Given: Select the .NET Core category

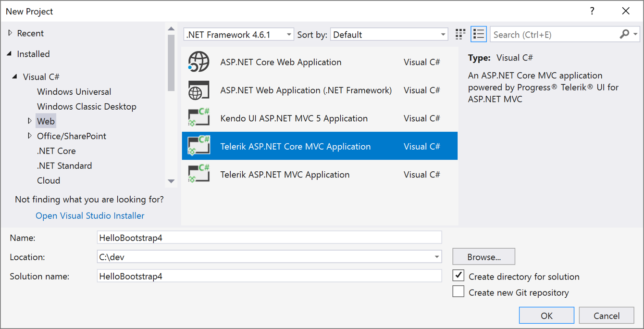Looking at the screenshot, I should pos(56,151).
